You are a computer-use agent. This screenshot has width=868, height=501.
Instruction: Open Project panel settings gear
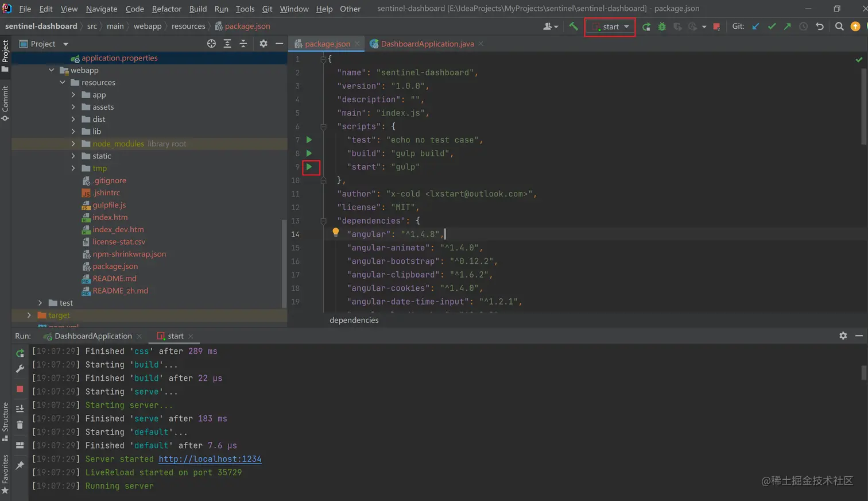[x=263, y=44]
